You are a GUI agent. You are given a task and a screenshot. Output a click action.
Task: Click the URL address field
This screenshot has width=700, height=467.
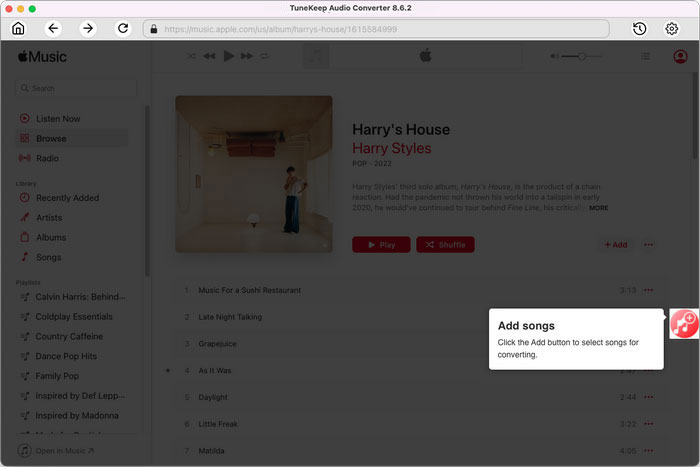coord(376,29)
